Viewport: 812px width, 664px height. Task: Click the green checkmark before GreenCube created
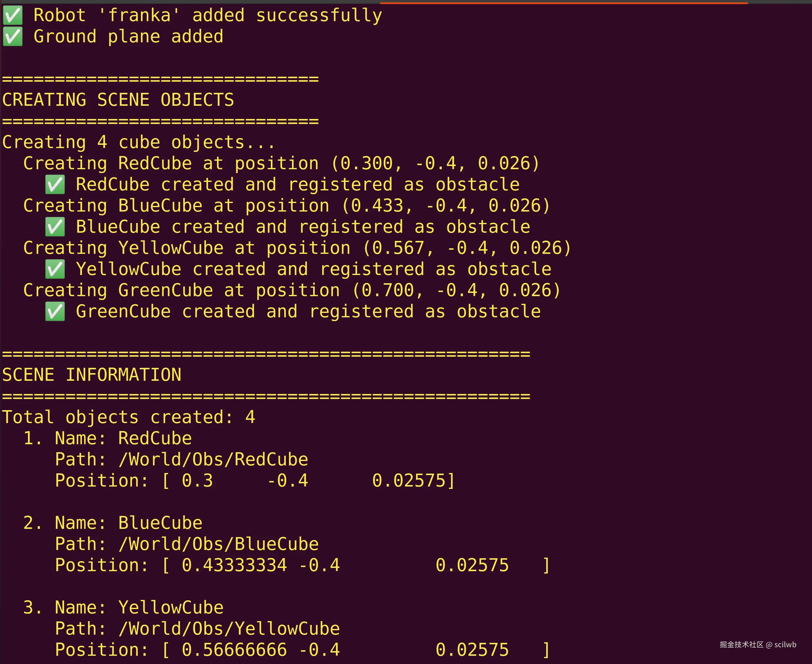point(55,312)
